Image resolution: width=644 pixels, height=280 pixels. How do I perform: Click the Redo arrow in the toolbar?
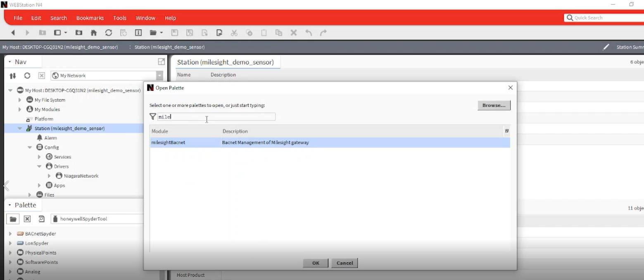click(x=323, y=33)
